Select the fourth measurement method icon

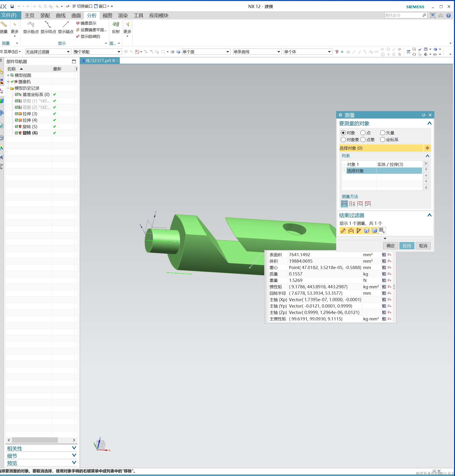[x=368, y=204]
